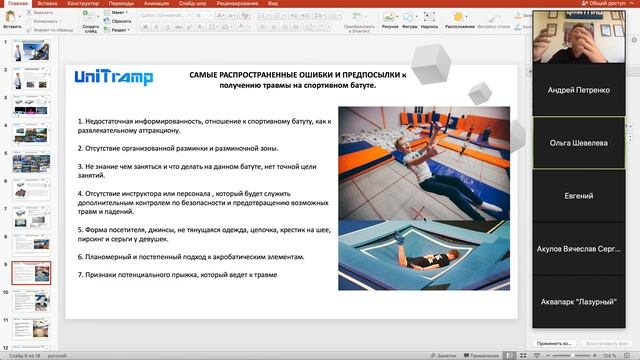Open the Переходы ribbon tab

(x=121, y=3)
